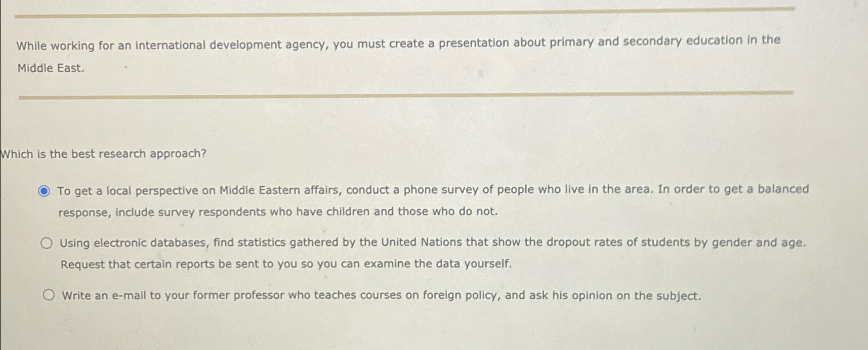Choose the electronic databases research approach
This screenshot has width=868, height=350.
pyautogui.click(x=47, y=243)
